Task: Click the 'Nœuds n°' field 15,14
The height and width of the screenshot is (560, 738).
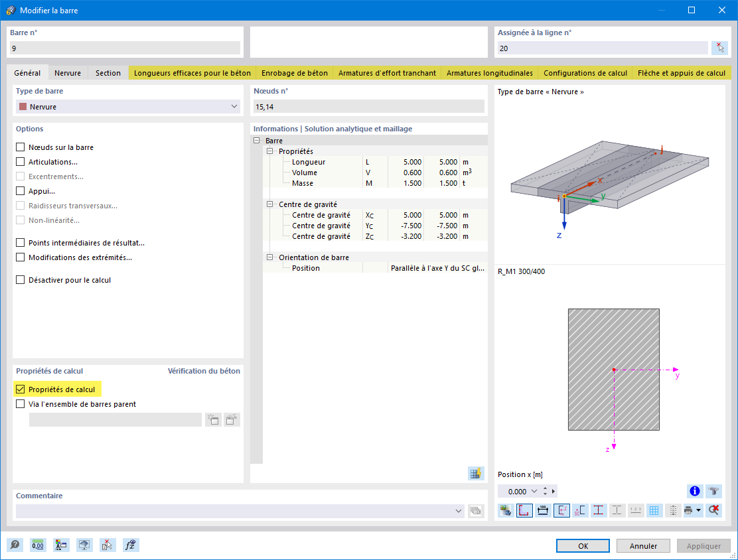Action: 369,107
